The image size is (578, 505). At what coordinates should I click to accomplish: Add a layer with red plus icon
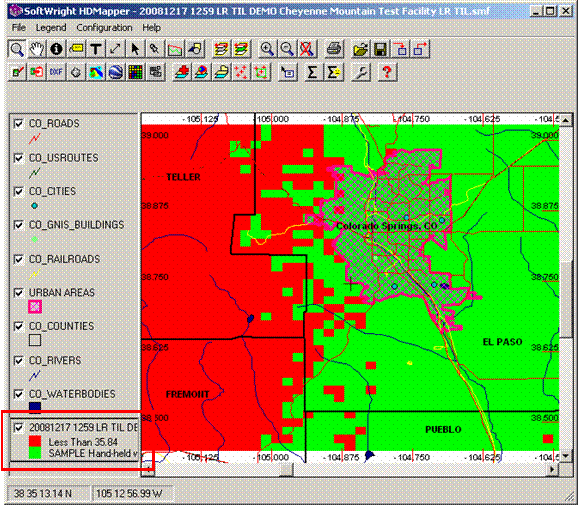tap(182, 72)
